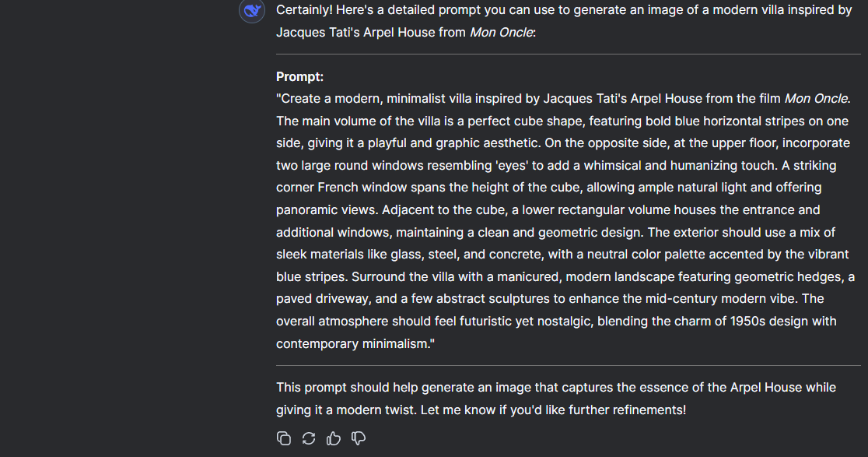Click the copy response icon

(x=284, y=438)
